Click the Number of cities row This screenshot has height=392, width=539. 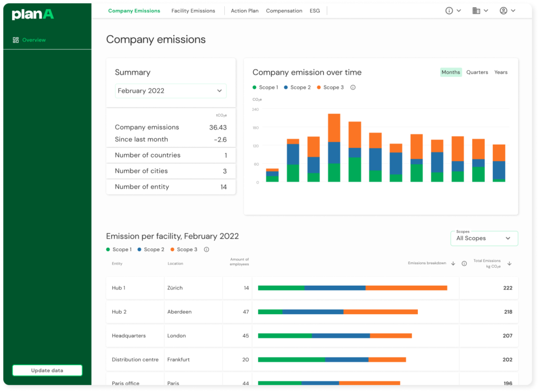tap(171, 171)
